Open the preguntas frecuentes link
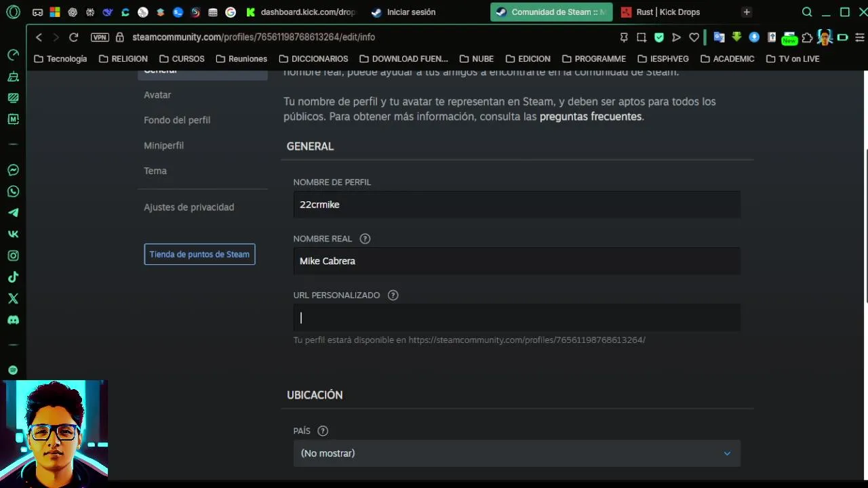868x488 pixels. 591,117
